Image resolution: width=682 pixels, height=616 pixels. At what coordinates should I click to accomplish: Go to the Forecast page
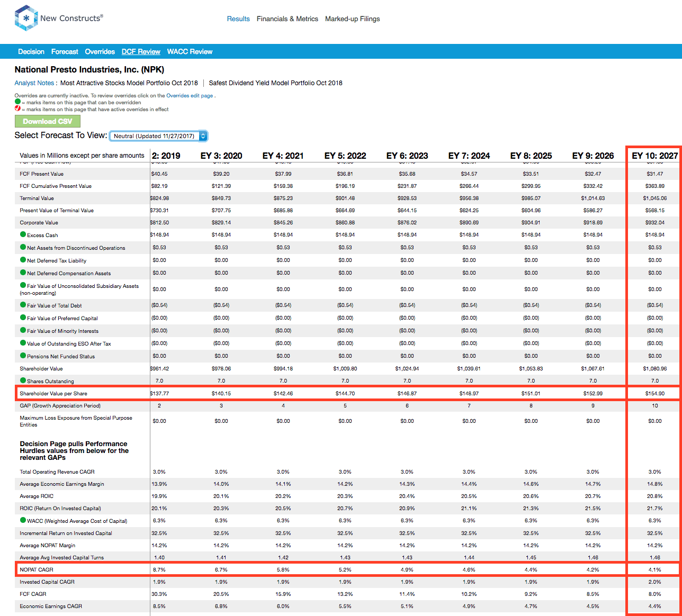65,51
